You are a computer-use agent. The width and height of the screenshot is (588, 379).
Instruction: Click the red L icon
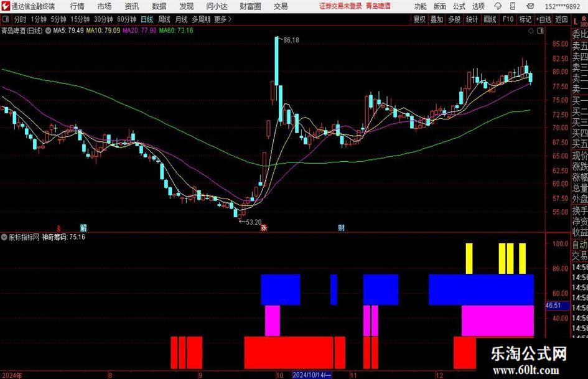pos(576,22)
